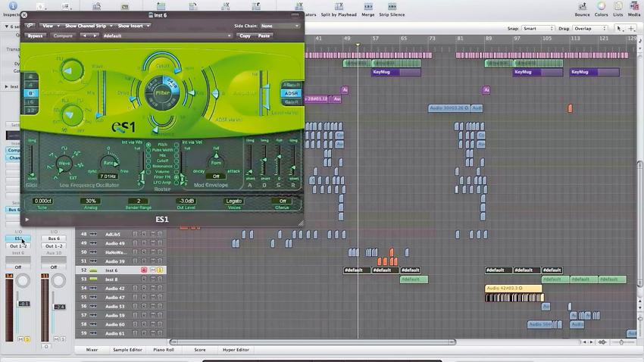Open the Colors palette from the toolbar
The height and width of the screenshot is (362, 644).
pos(602,6)
